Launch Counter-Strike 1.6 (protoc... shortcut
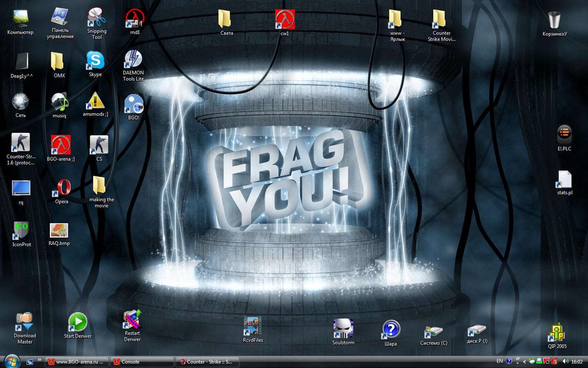This screenshot has height=368, width=588. pos(21,149)
